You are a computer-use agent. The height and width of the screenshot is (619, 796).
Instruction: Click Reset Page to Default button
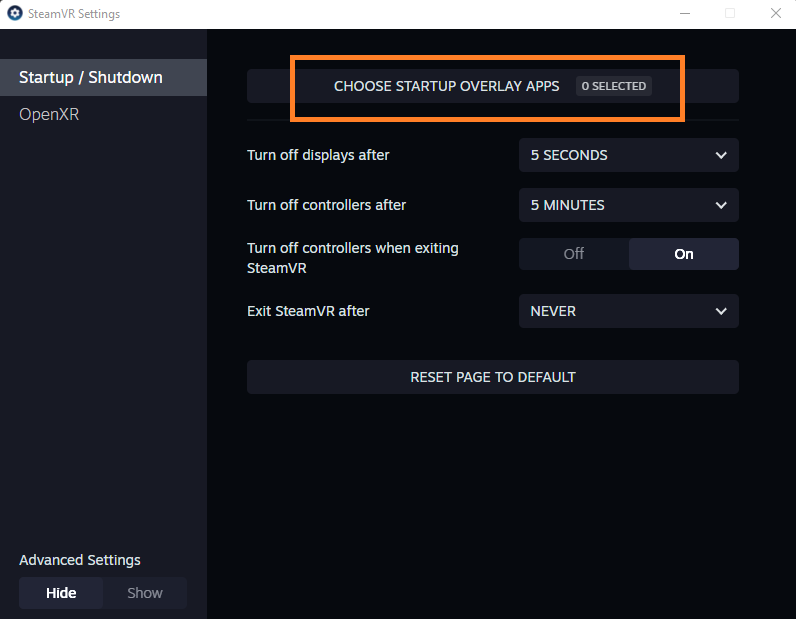tap(492, 377)
